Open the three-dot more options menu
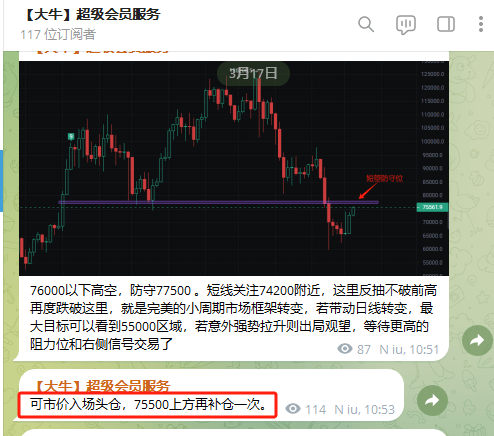This screenshot has height=436, width=494. coord(481,24)
